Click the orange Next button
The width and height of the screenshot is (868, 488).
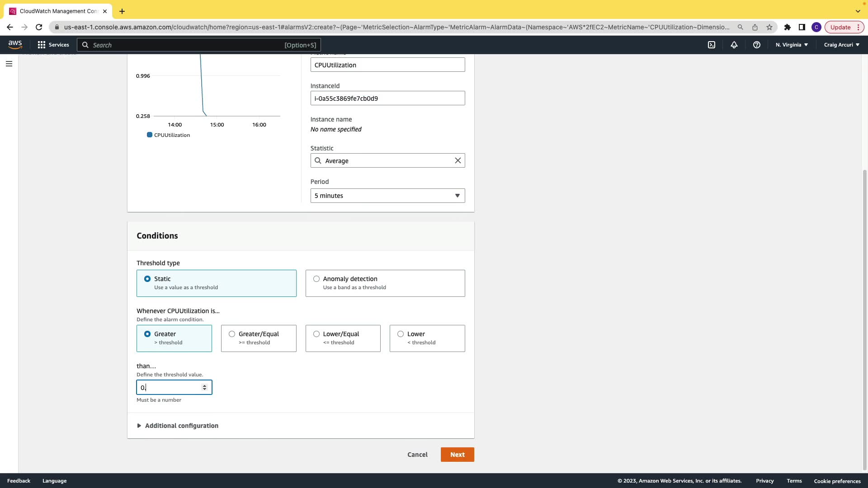coord(457,455)
